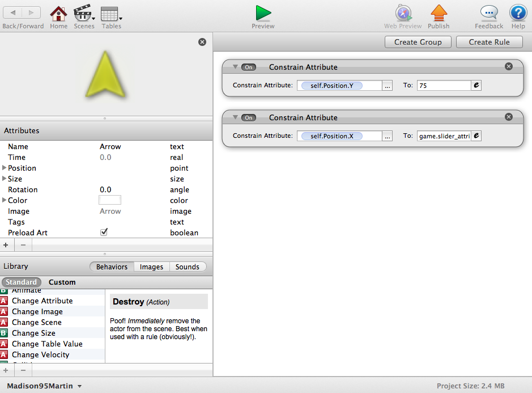Open expression editor for game.slider_attri field

click(476, 136)
